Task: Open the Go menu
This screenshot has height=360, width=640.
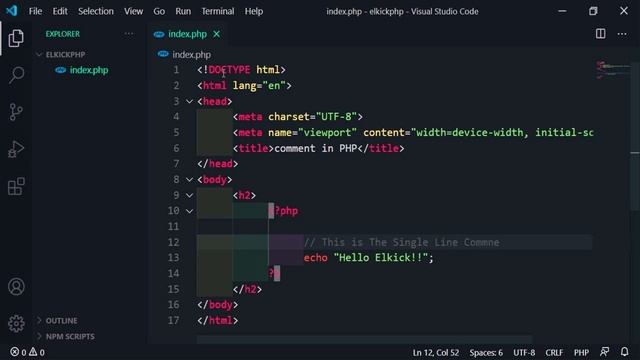Action: coord(159,11)
